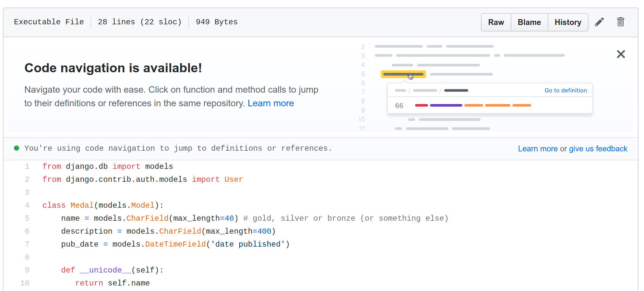Open Learn more beside feedback link
This screenshot has height=291, width=644.
(x=538, y=149)
